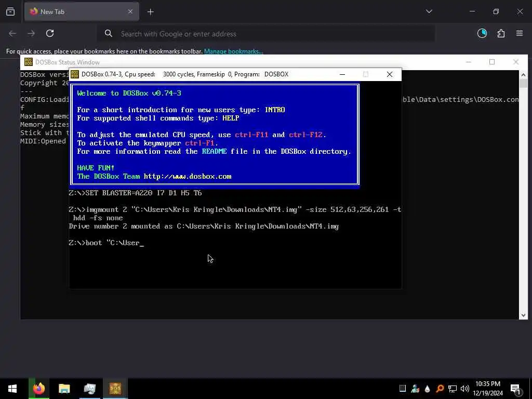Go back using the back arrow

pyautogui.click(x=12, y=33)
